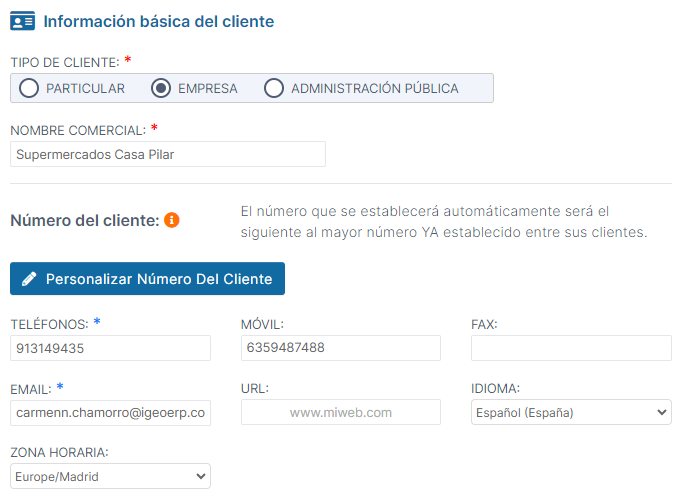Viewport: 681px width, 496px height.
Task: Click the Información básica del cliente heading
Action: [x=159, y=21]
